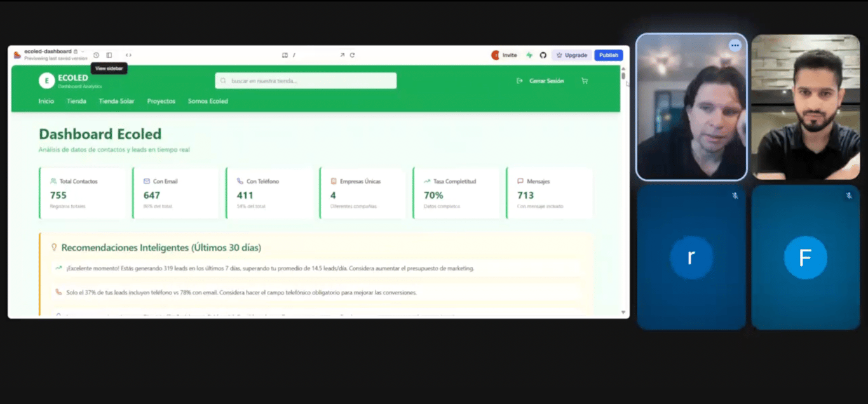This screenshot has width=868, height=404.
Task: Click the scrollbar down arrow in the preview
Action: click(x=623, y=313)
